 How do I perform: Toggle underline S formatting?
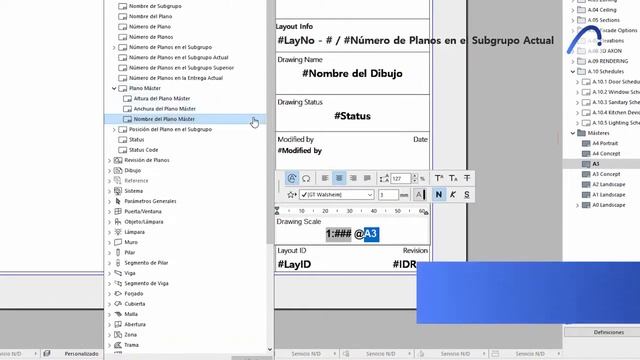(x=467, y=195)
